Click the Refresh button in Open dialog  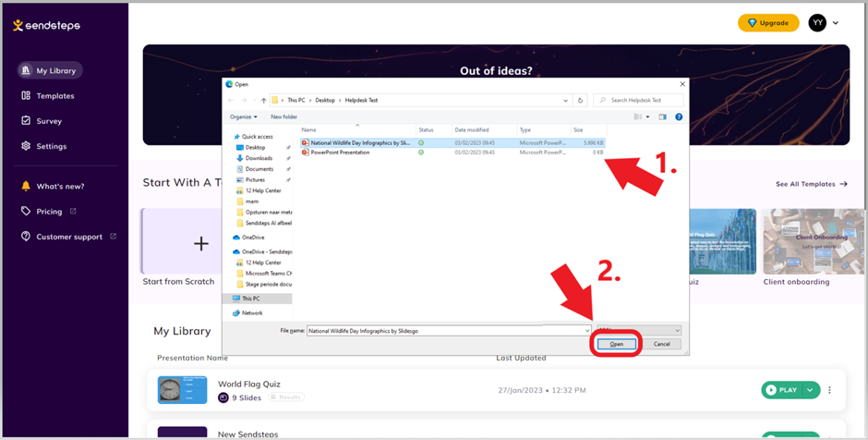[580, 101]
